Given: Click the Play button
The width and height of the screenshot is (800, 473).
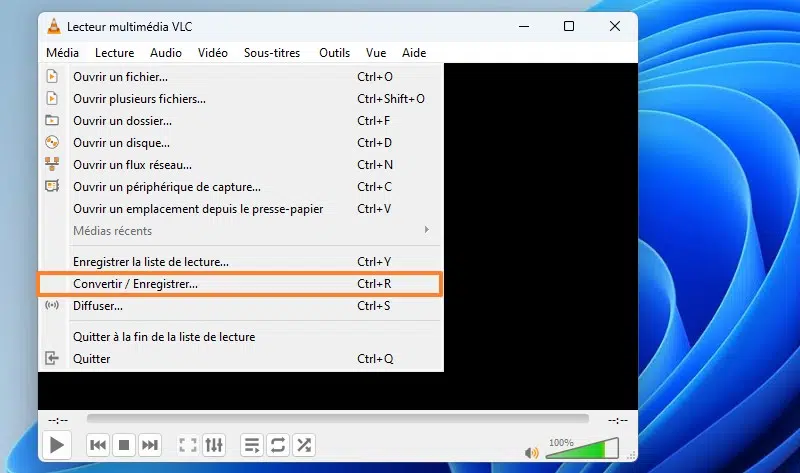Looking at the screenshot, I should click(x=57, y=445).
